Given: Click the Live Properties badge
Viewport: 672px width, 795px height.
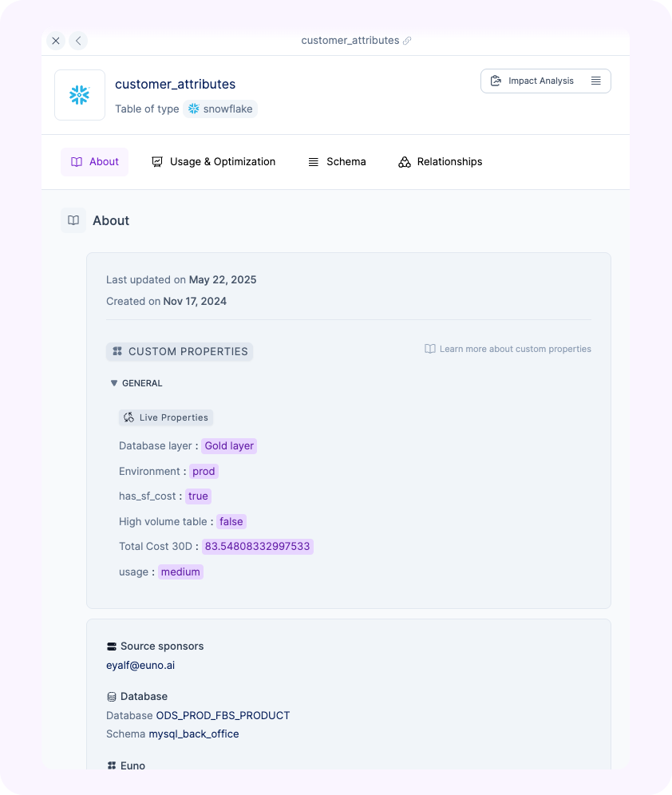Looking at the screenshot, I should point(166,417).
